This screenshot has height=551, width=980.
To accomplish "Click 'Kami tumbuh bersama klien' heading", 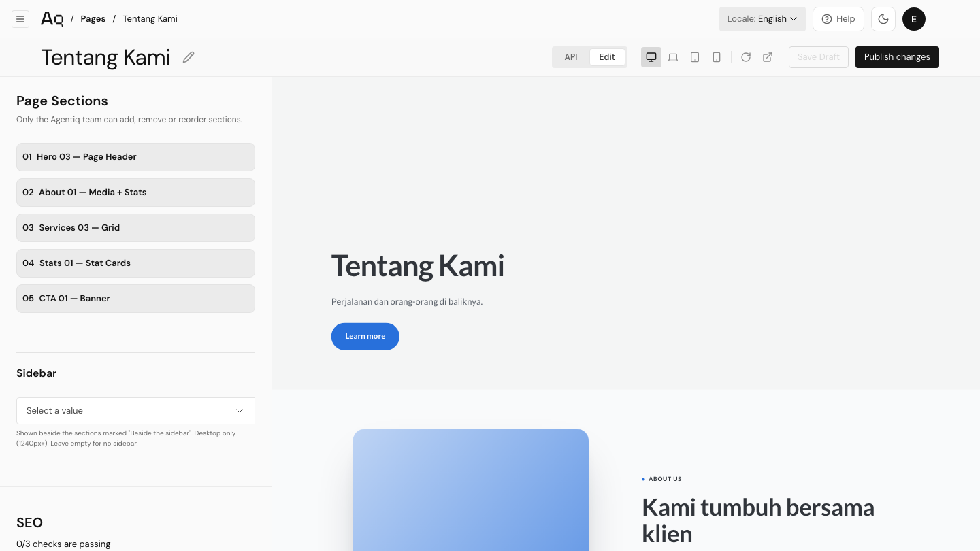I will tap(758, 520).
